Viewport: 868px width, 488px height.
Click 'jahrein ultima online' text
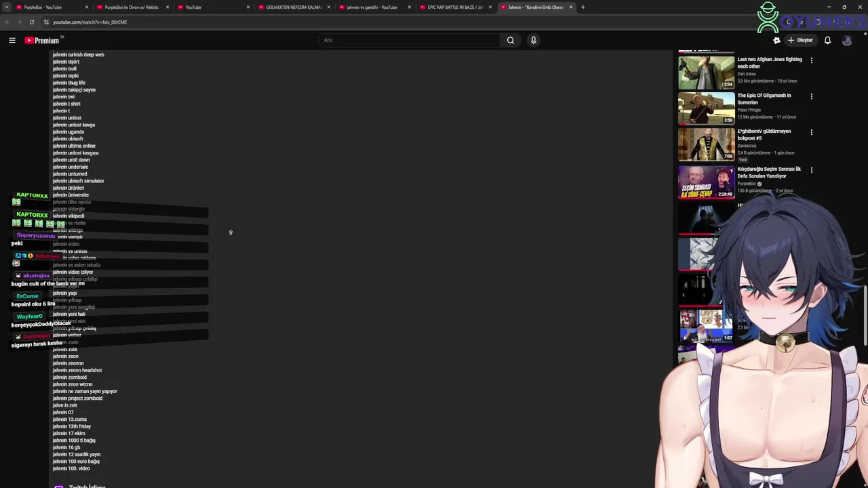(x=74, y=146)
